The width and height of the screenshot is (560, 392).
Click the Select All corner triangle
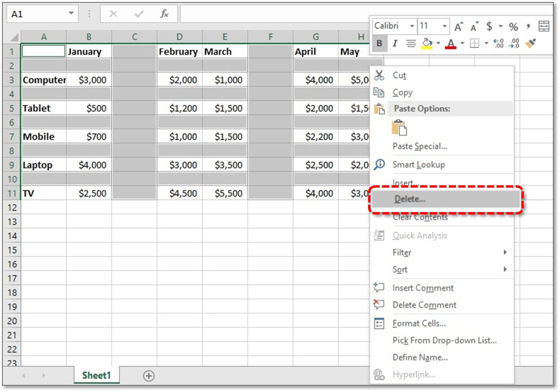point(14,37)
